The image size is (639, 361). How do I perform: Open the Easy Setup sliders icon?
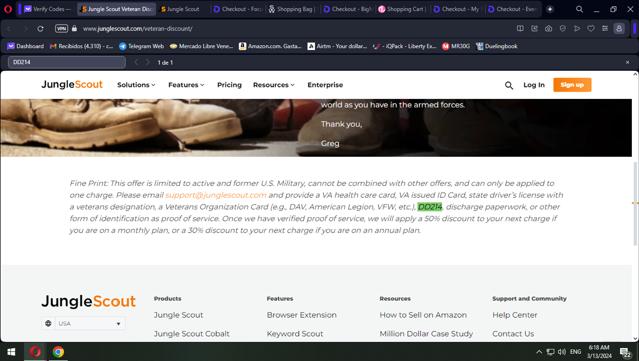[605, 29]
